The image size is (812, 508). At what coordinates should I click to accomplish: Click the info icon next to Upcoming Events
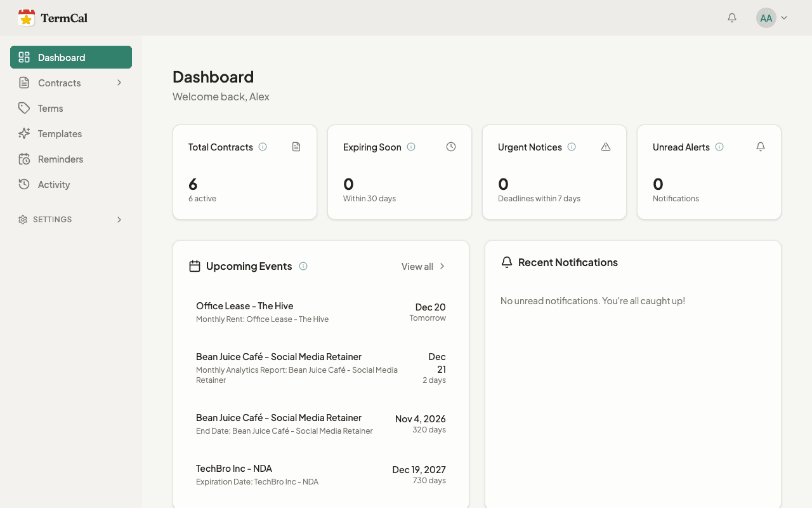(303, 266)
